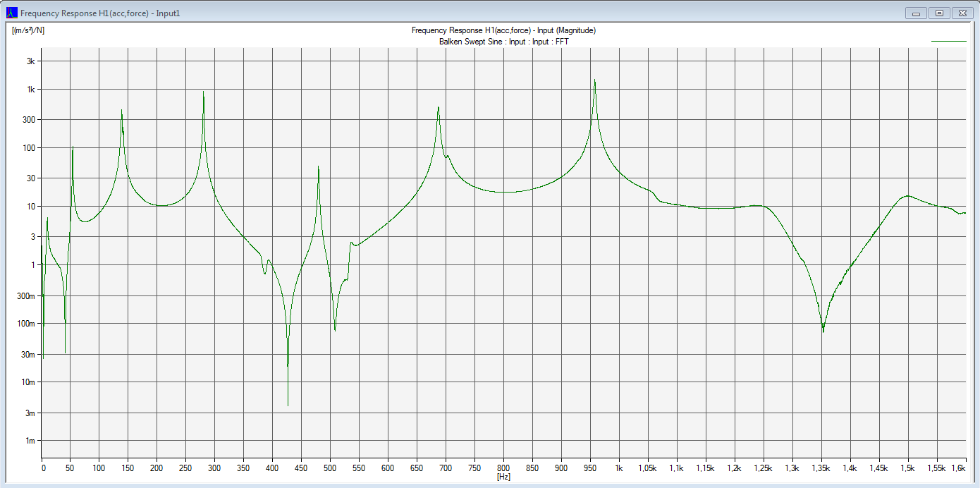The height and width of the screenshot is (488, 980).
Task: Click the 250 Hz x-axis label
Action: [186, 468]
